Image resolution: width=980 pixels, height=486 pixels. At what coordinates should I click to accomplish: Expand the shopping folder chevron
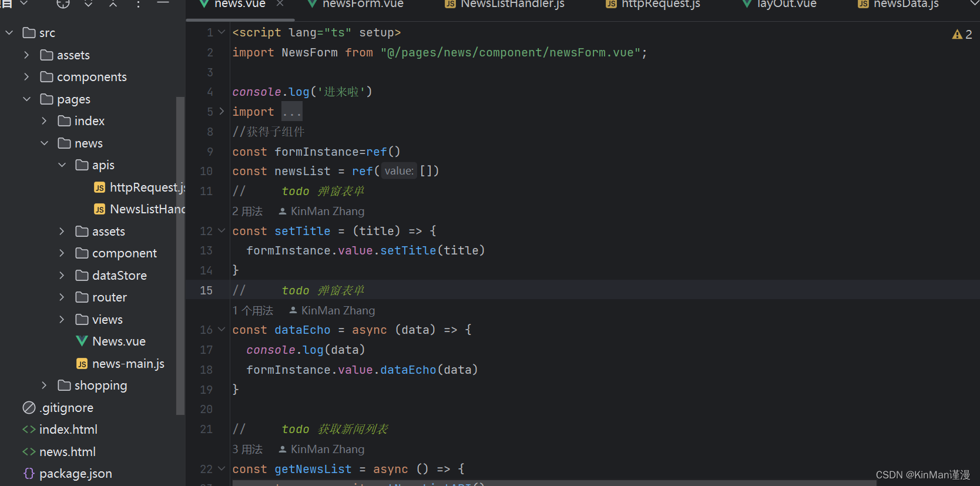click(x=44, y=386)
